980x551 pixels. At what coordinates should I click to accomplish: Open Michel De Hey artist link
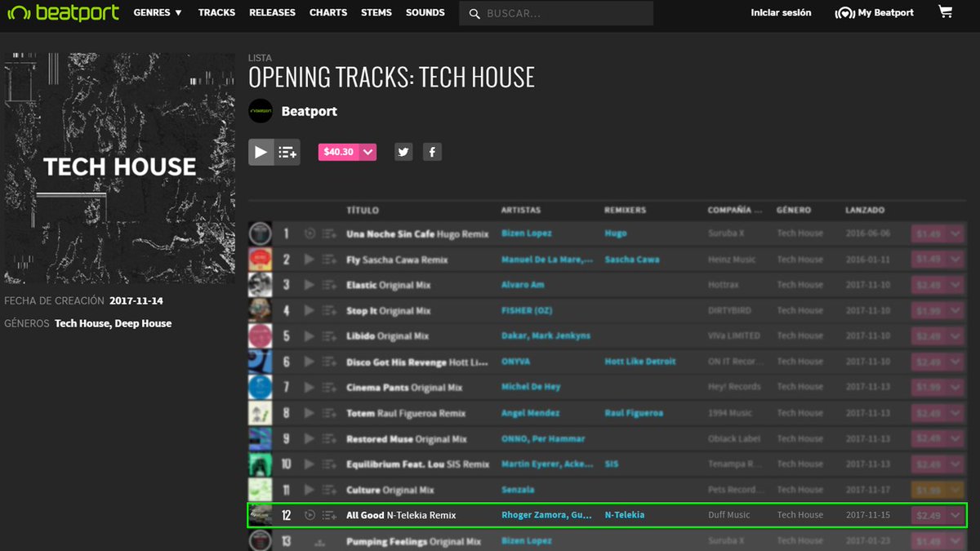click(530, 387)
